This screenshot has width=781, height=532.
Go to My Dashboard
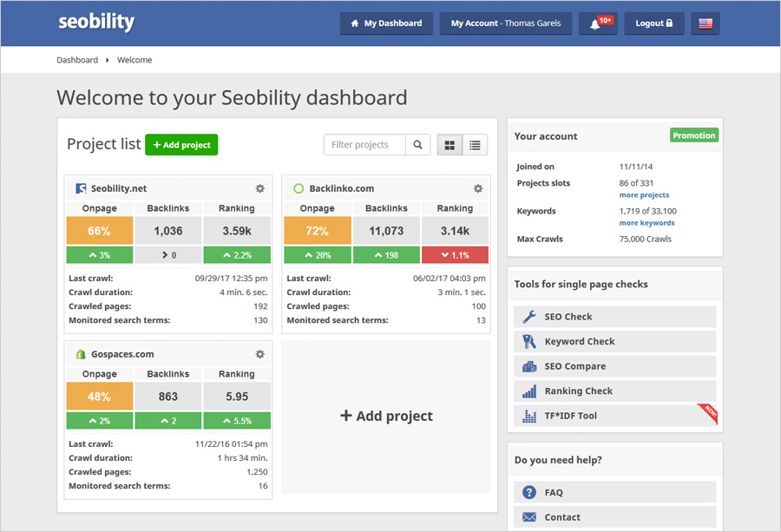(386, 23)
